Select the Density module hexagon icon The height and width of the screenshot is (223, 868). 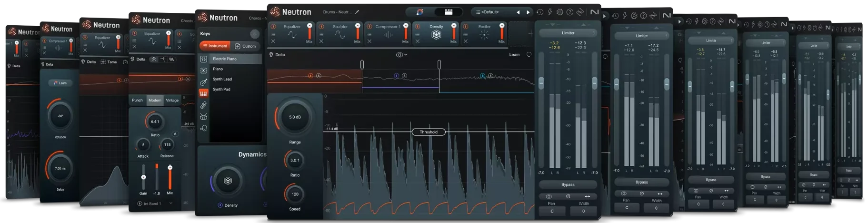436,35
